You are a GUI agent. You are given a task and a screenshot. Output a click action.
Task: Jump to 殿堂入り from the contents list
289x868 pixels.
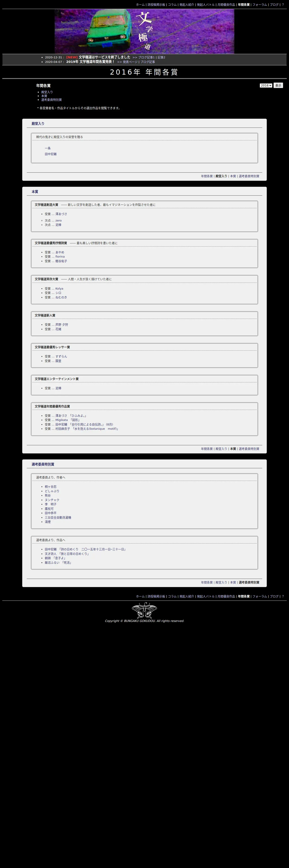[x=47, y=92]
